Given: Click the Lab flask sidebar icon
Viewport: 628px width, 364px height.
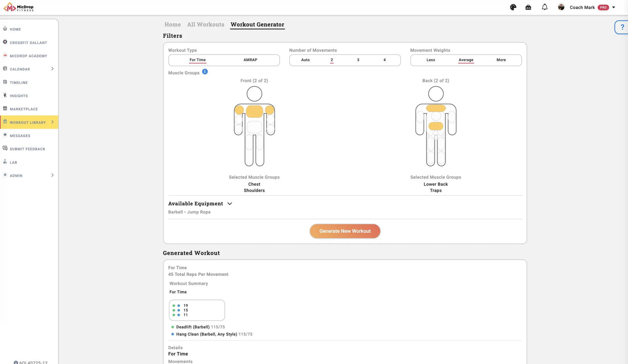Looking at the screenshot, I should [x=5, y=161].
